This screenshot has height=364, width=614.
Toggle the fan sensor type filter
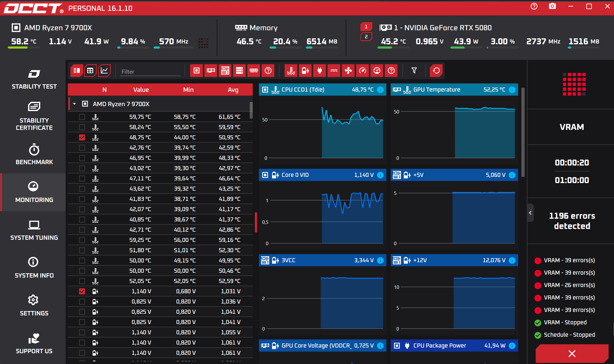click(x=348, y=71)
